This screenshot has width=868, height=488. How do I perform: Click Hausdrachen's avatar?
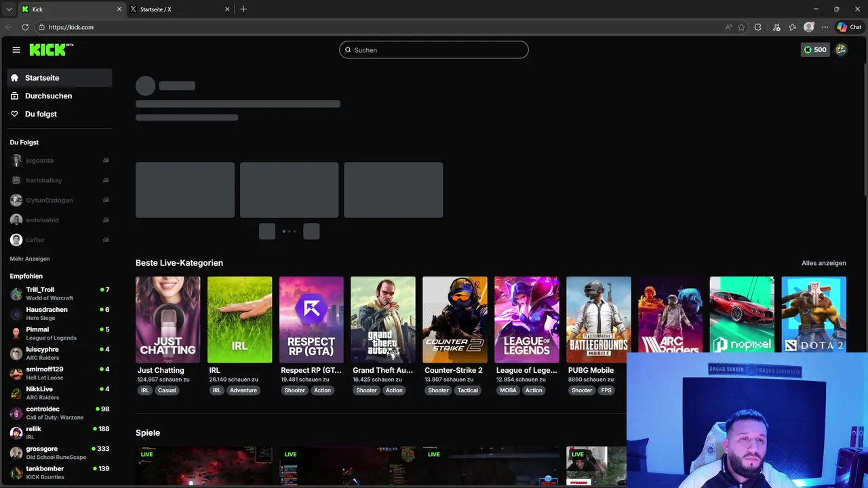[16, 314]
